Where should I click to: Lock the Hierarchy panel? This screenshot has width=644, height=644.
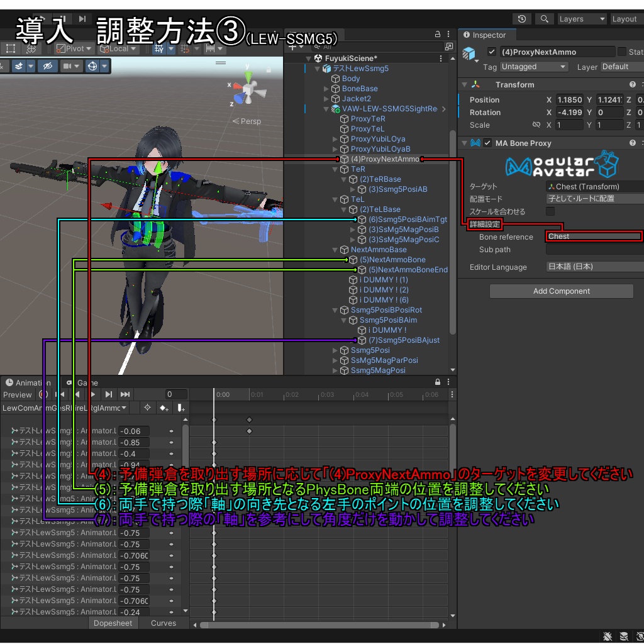[438, 34]
